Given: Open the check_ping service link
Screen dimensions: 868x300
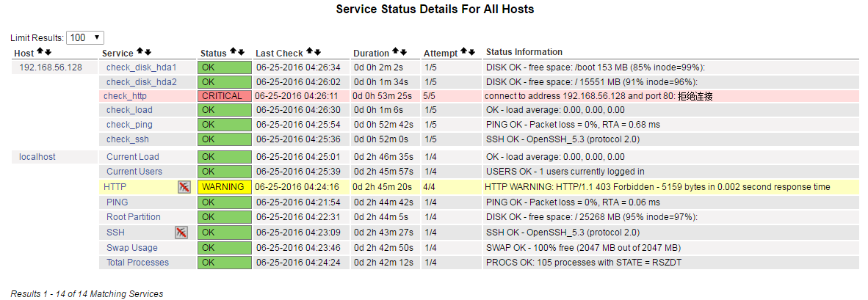Looking at the screenshot, I should (129, 125).
